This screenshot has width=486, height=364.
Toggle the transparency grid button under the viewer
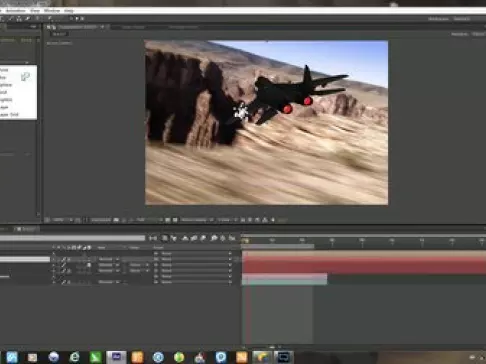point(175,220)
